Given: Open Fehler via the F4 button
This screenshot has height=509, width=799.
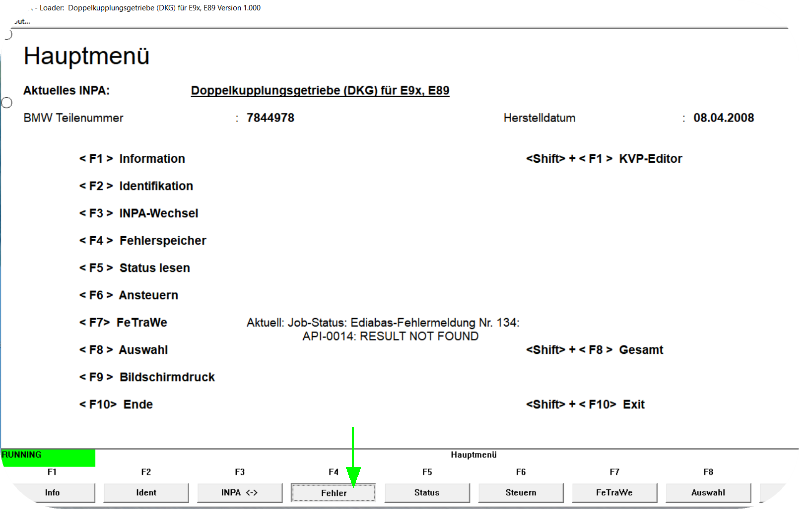Looking at the screenshot, I should coord(333,493).
